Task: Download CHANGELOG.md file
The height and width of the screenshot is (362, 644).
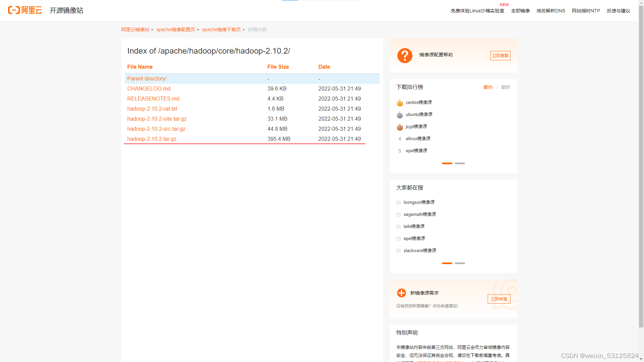Action: (149, 88)
